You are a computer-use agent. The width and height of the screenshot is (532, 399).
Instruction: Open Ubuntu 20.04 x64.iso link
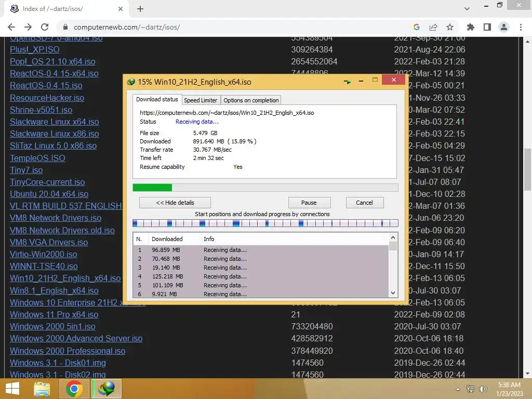[x=49, y=194]
